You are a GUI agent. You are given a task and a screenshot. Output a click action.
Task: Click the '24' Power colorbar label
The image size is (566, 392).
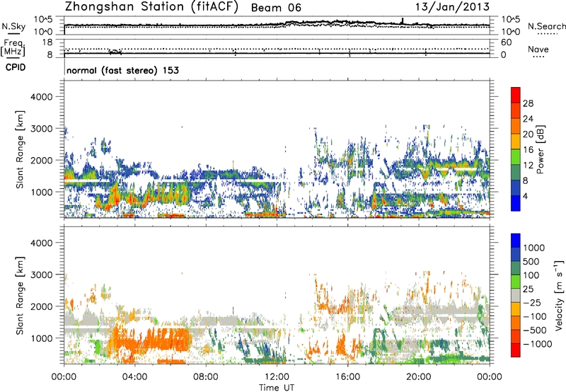pos(528,119)
